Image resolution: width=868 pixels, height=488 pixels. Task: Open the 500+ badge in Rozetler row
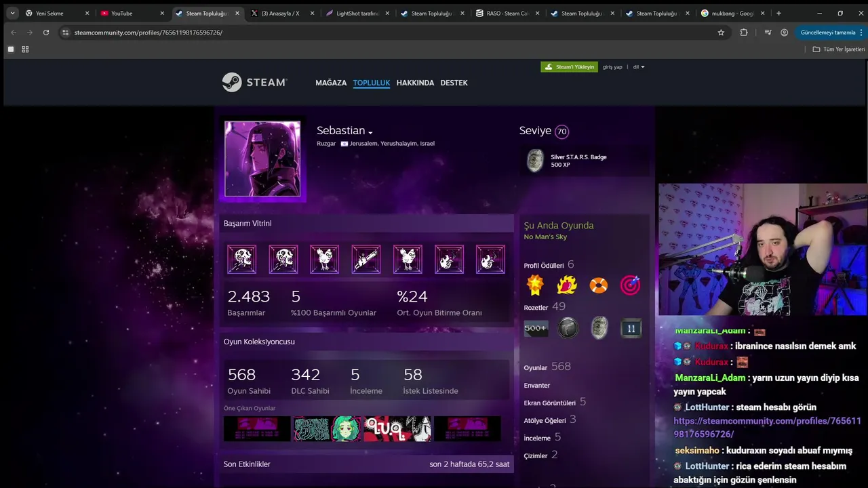536,329
